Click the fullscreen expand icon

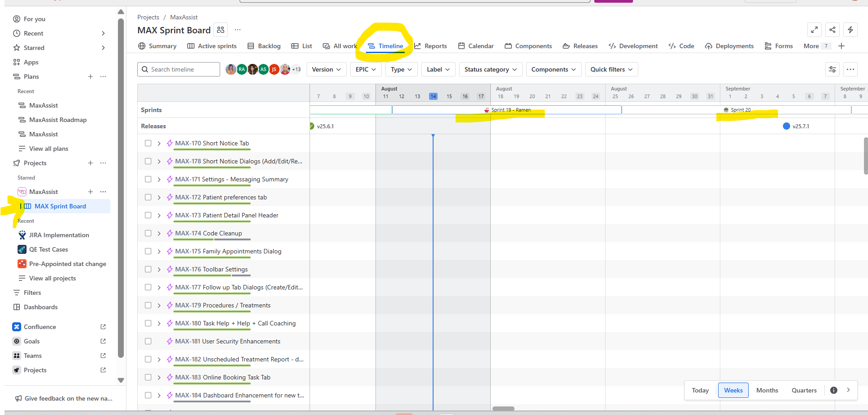(814, 30)
